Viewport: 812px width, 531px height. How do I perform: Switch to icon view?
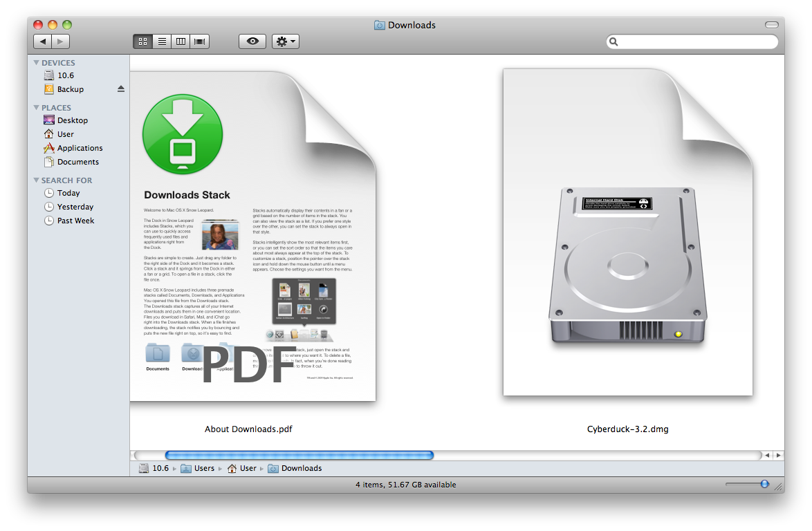[x=143, y=41]
